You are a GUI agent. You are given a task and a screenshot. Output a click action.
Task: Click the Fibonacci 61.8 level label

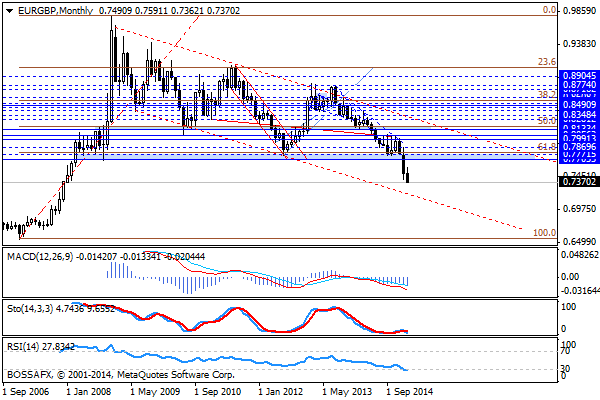[x=546, y=147]
